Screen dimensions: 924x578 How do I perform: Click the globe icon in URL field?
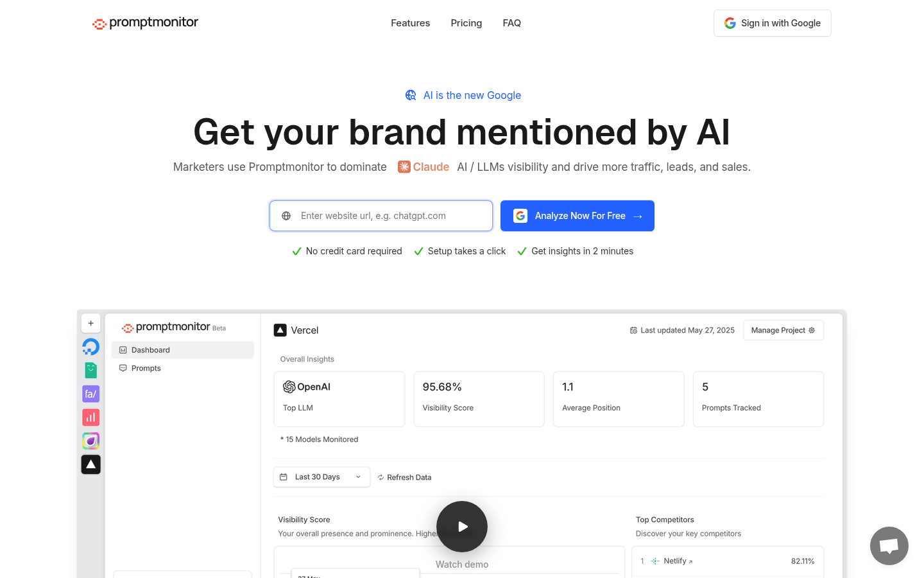click(286, 216)
